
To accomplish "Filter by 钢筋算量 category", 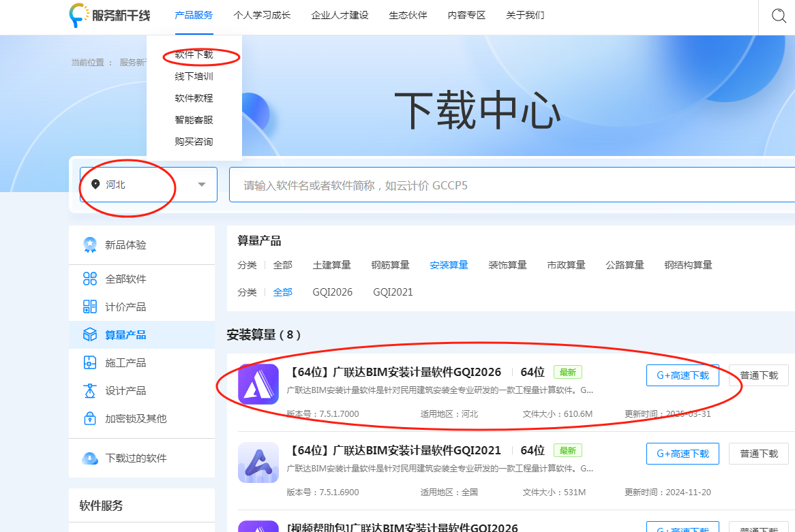I will (391, 265).
